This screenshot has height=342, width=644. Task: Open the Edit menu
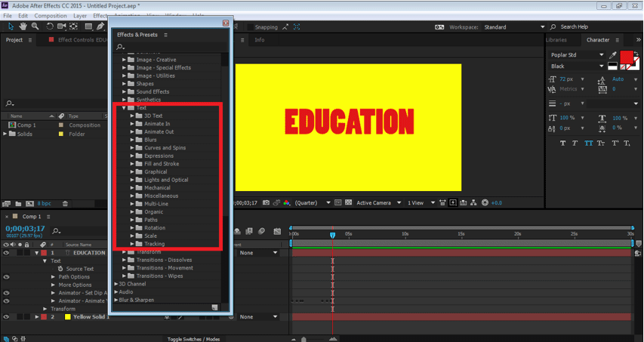coord(23,16)
